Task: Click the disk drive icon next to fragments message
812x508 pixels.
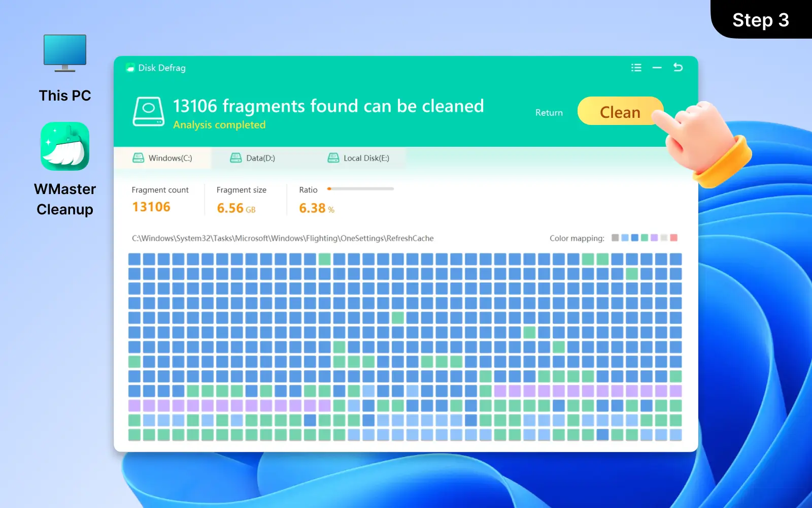Action: (149, 111)
